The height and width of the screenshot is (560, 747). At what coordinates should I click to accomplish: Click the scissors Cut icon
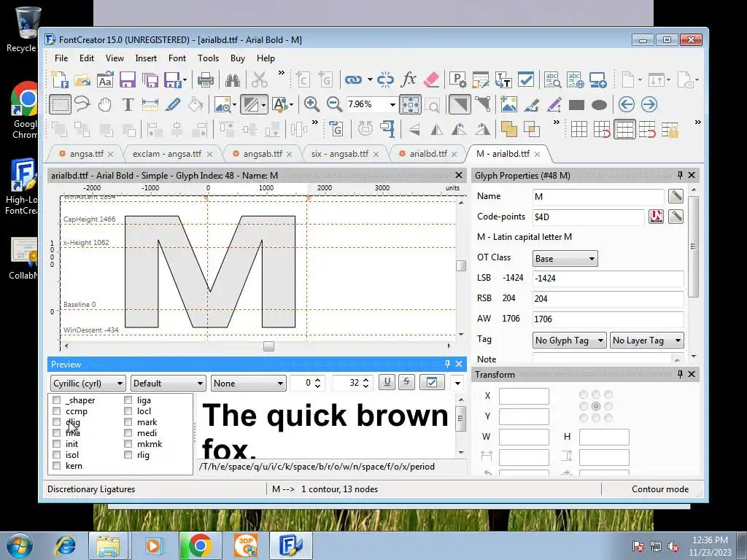pos(260,79)
